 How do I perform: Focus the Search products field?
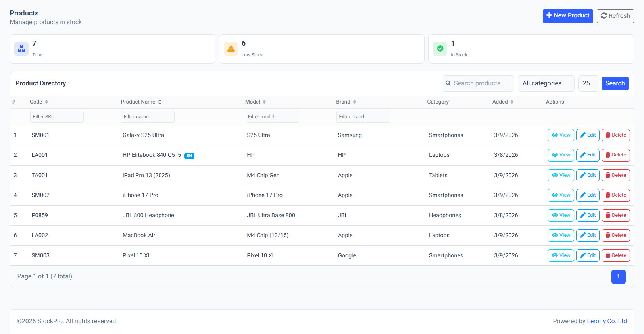[479, 83]
